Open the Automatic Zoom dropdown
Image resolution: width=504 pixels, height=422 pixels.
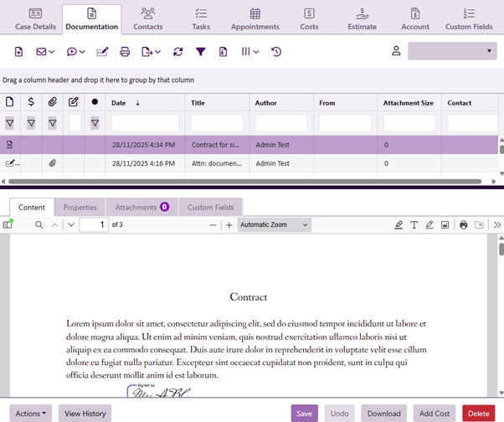[x=274, y=224]
